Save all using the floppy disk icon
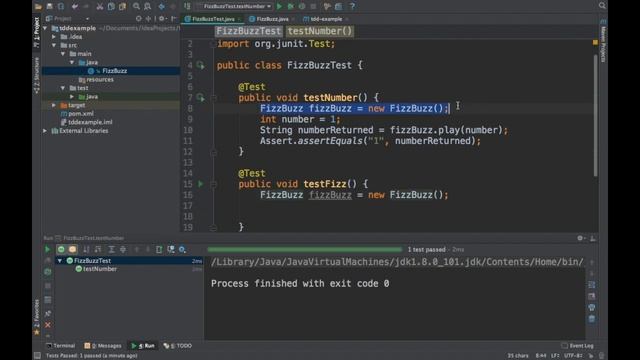This screenshot has height=360, width=640. point(49,6)
